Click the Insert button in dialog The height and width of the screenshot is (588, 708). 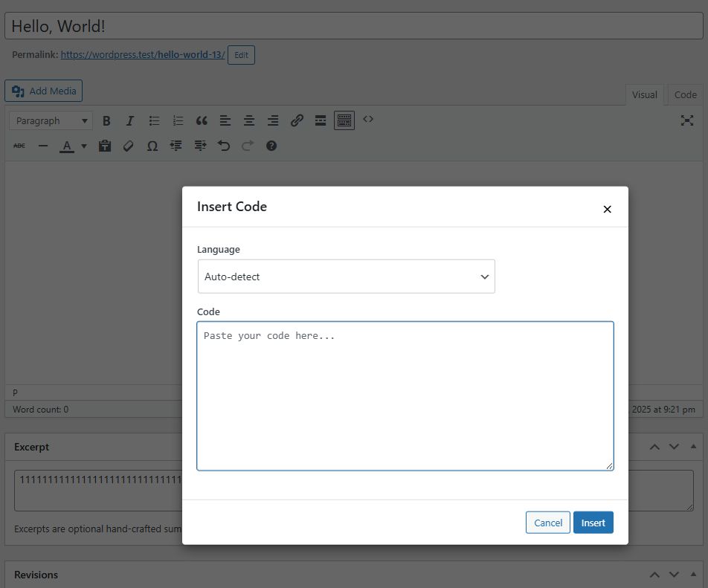click(x=593, y=523)
